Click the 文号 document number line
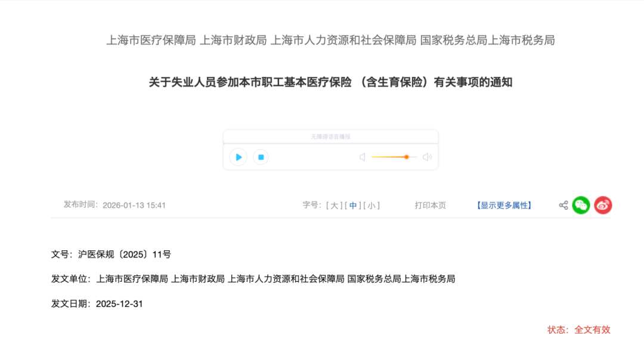Image resolution: width=644 pixels, height=345 pixels. pos(111,254)
